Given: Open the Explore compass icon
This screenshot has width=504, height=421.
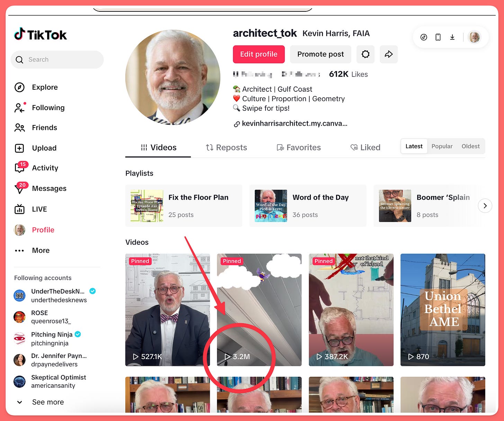Looking at the screenshot, I should (x=19, y=87).
